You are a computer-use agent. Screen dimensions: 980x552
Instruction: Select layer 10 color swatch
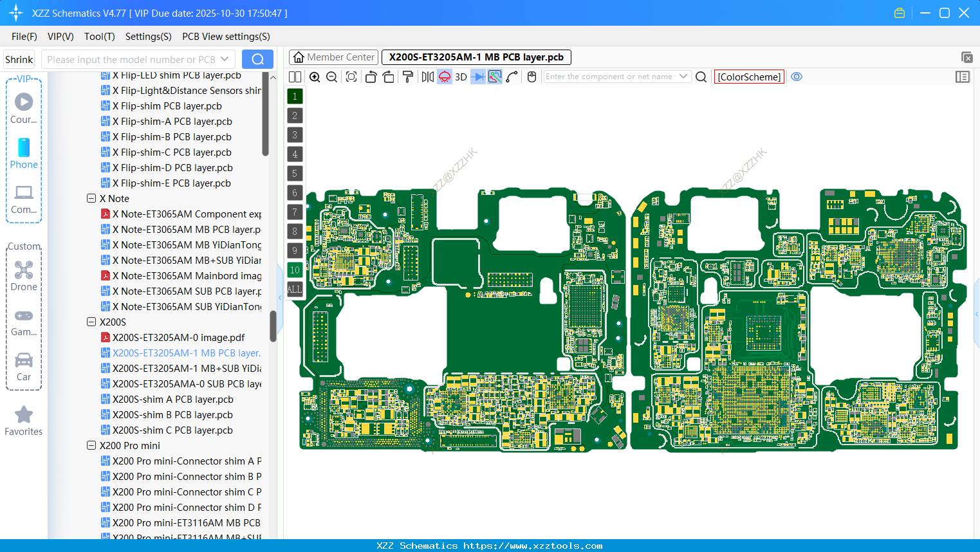(x=295, y=270)
